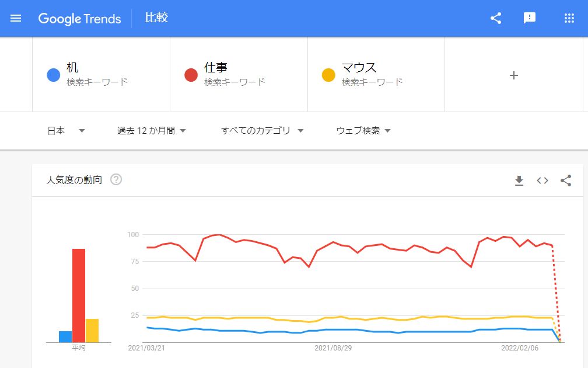Open the ウェブ検索 search type dropdown
The image size is (588, 368).
(x=363, y=131)
